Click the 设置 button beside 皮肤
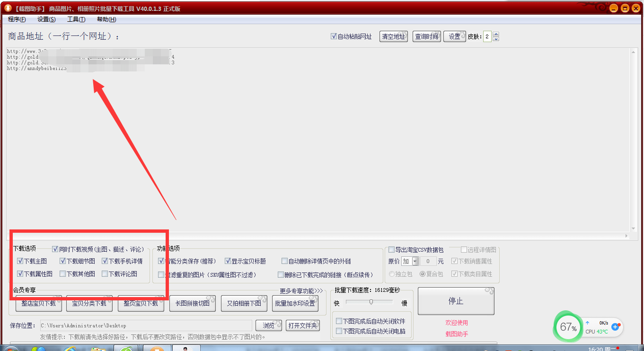 coord(455,36)
